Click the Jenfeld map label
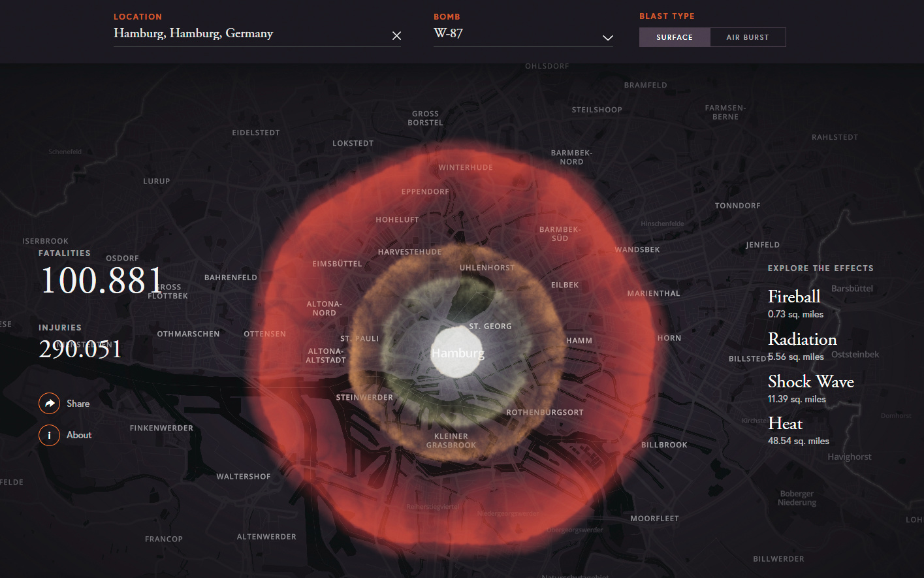 click(x=763, y=246)
